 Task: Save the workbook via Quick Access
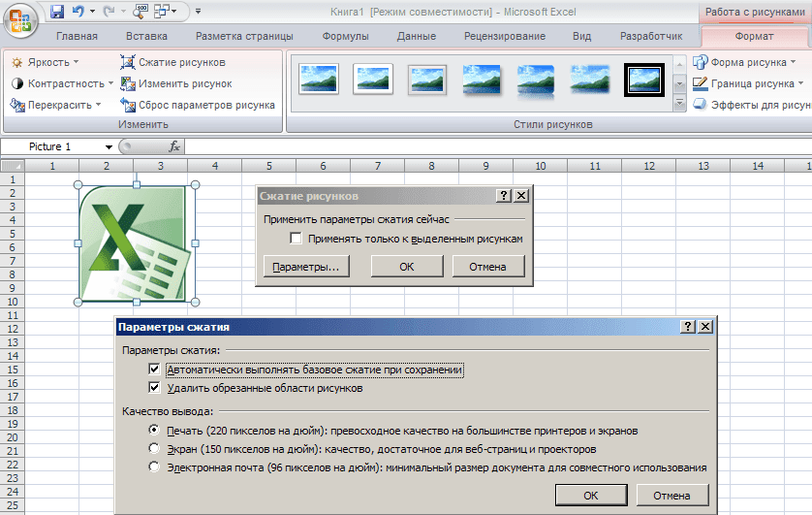57,11
